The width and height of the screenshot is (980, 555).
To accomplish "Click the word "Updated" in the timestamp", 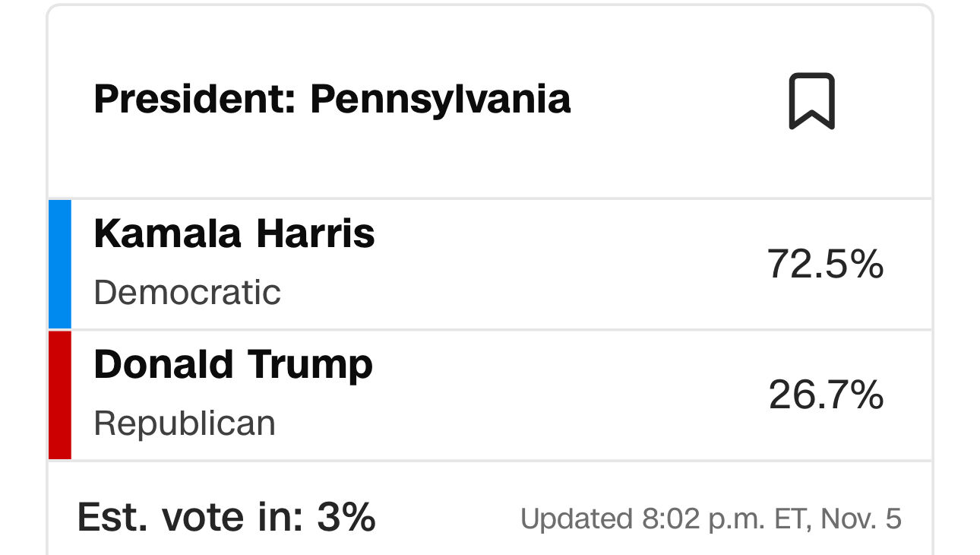I will (576, 519).
